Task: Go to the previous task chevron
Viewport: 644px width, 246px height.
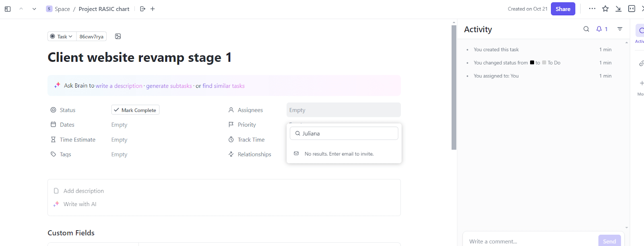Action: pos(21,9)
